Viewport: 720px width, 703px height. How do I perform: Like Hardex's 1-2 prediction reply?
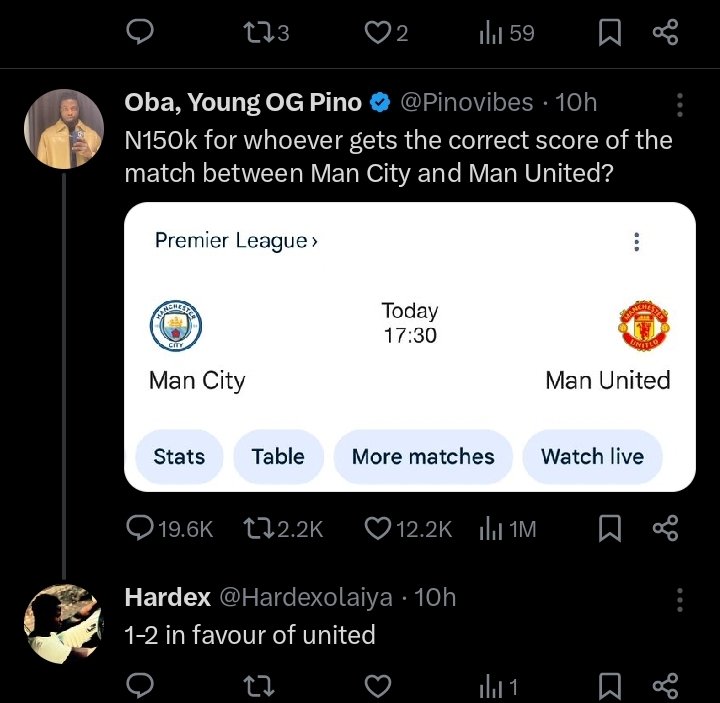(x=377, y=686)
